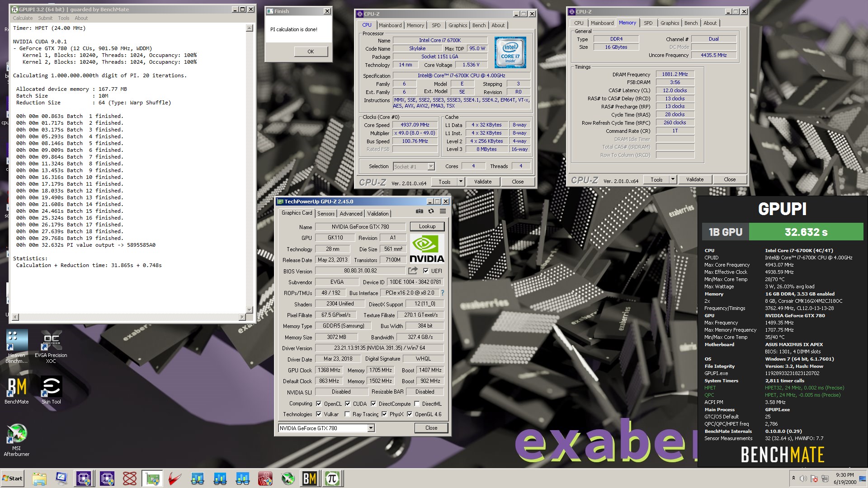Click the Bus Interface question mark icon
The image size is (868, 488).
pos(442,293)
